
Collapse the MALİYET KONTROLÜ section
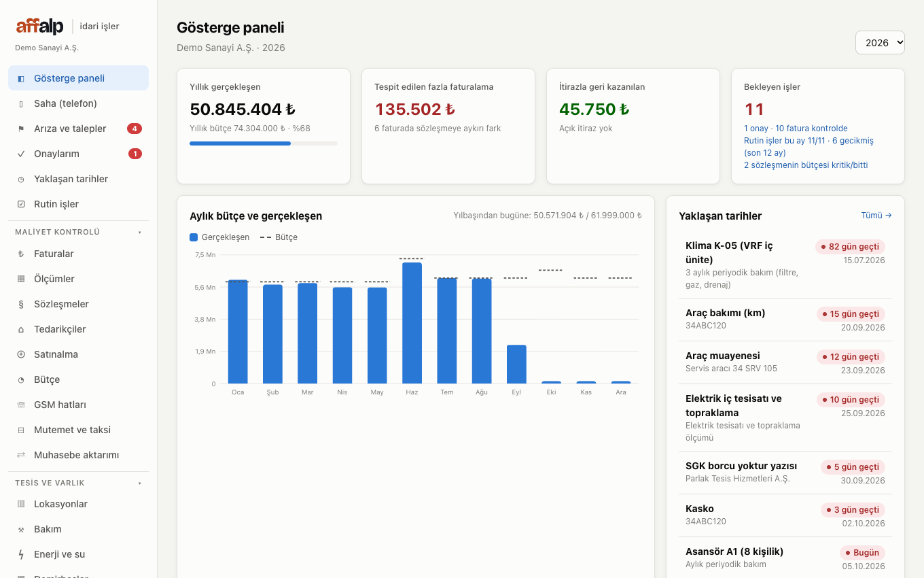pyautogui.click(x=78, y=232)
